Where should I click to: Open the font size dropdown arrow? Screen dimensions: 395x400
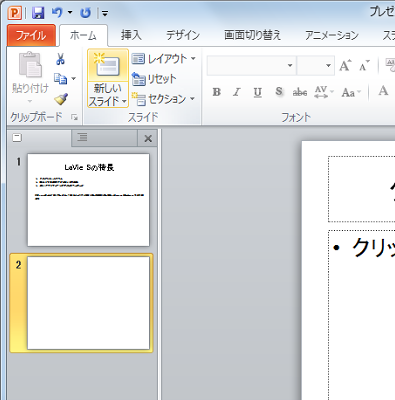[x=328, y=65]
